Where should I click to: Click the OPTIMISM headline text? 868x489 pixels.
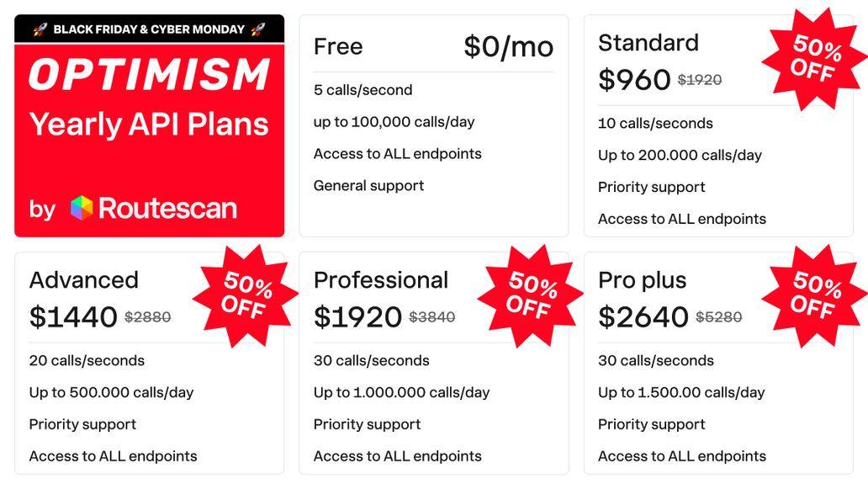tap(150, 76)
